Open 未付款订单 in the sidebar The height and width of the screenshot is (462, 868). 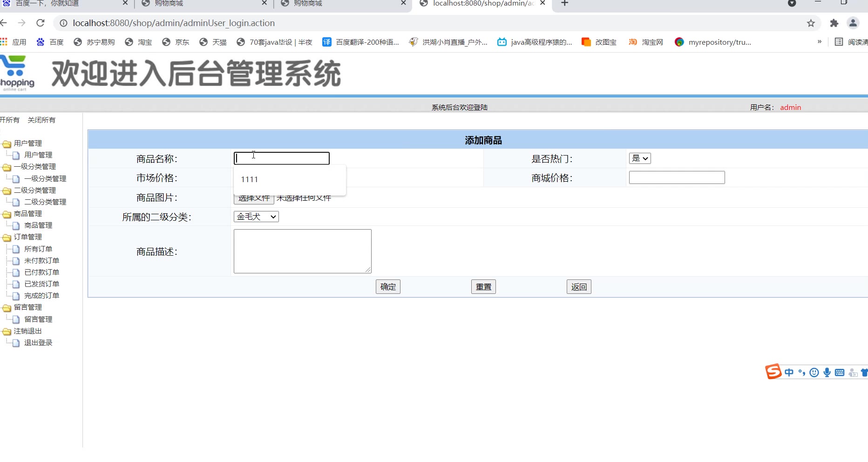41,261
